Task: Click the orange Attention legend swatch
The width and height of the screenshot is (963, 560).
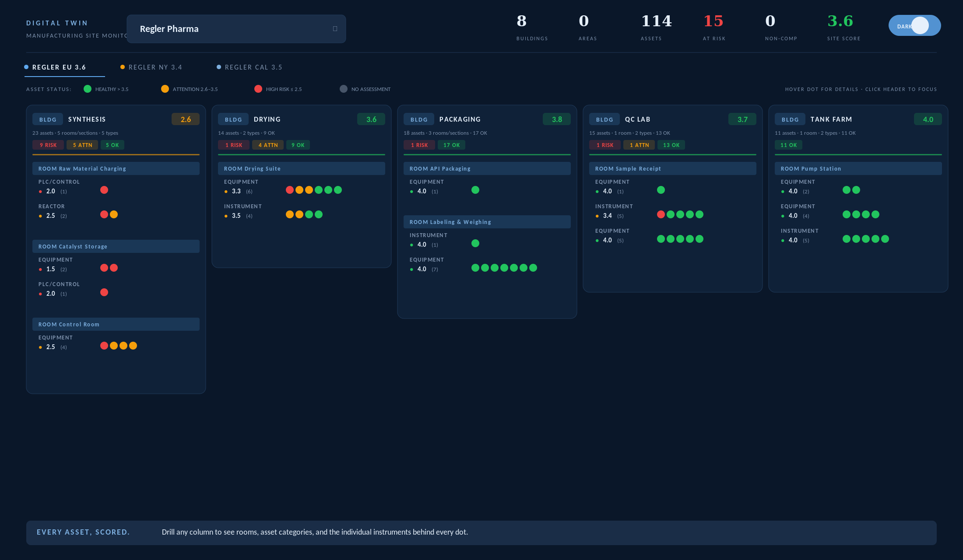Action: point(165,89)
